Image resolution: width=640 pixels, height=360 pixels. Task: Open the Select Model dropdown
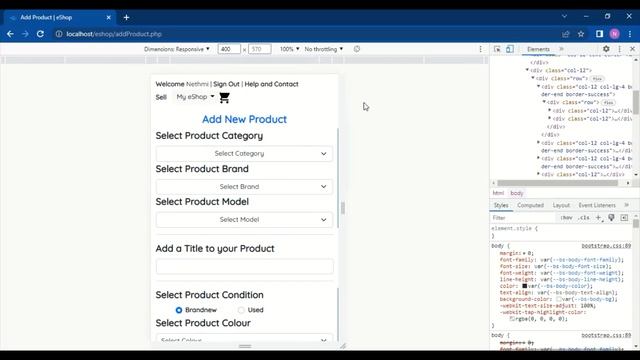click(244, 220)
